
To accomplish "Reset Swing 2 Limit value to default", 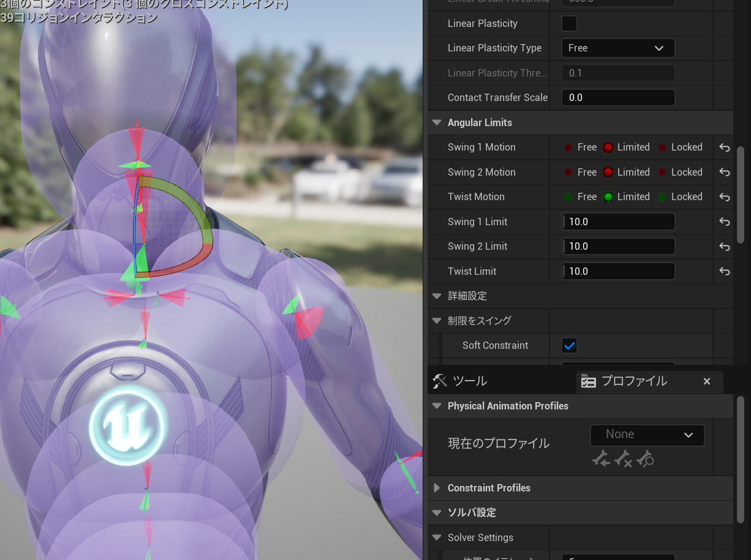I will (x=725, y=247).
